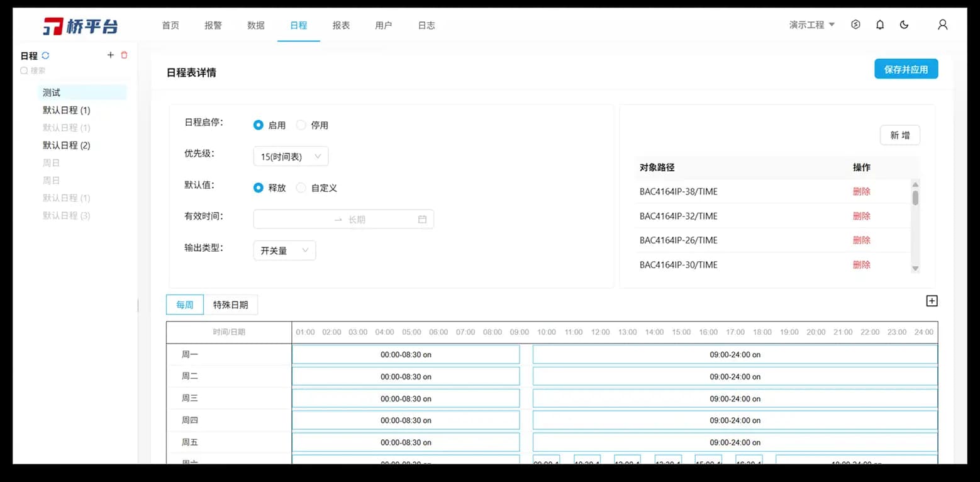Delete the BAC4164IP-38/TIME row

[862, 191]
